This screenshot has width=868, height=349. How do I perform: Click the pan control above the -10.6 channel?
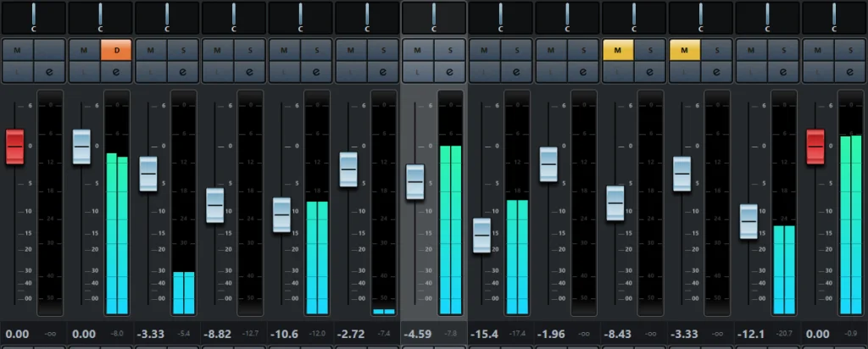click(301, 17)
